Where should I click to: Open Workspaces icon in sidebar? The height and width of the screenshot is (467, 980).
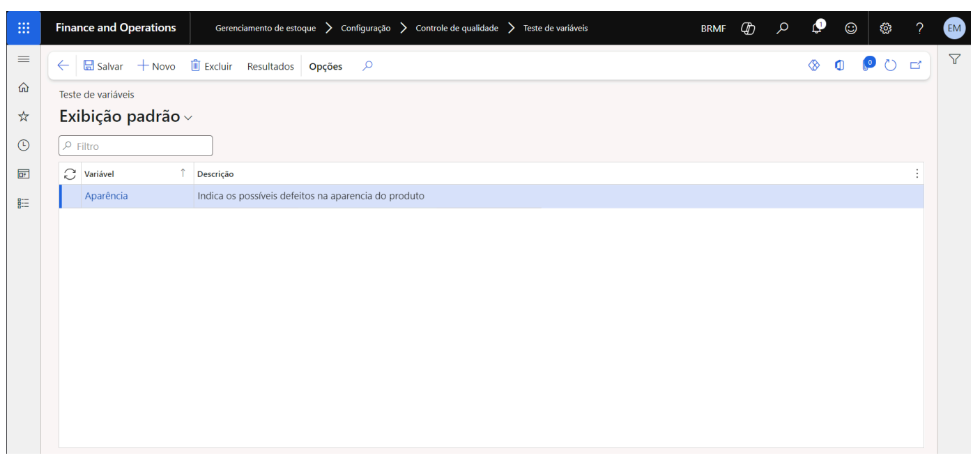(23, 174)
